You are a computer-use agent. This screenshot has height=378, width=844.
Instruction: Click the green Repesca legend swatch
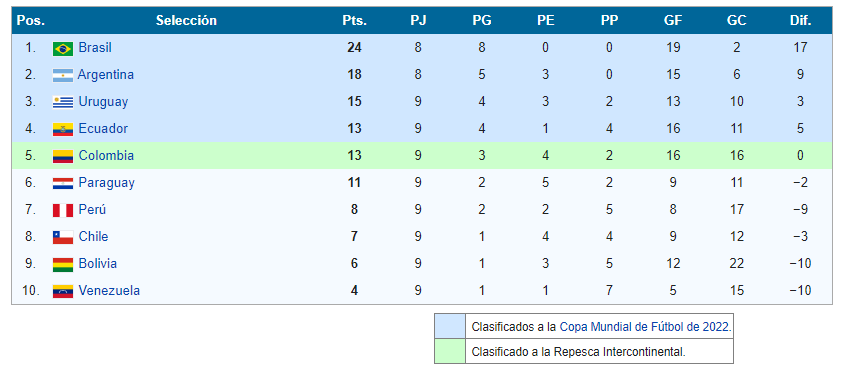click(x=450, y=352)
